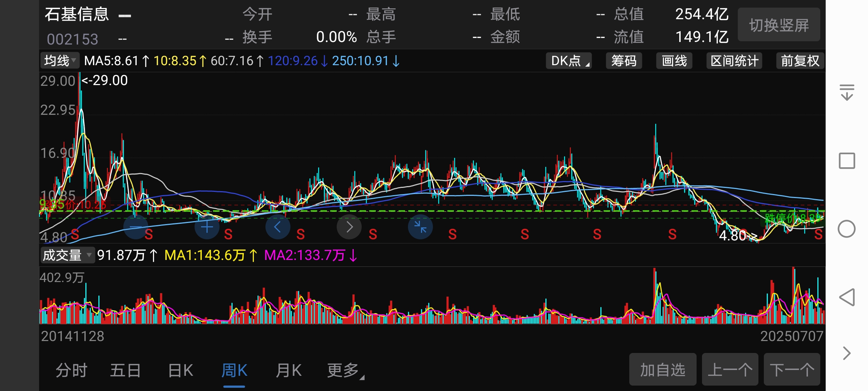Tap the 402.9万 volume axis label
The image size is (868, 391).
(x=62, y=278)
